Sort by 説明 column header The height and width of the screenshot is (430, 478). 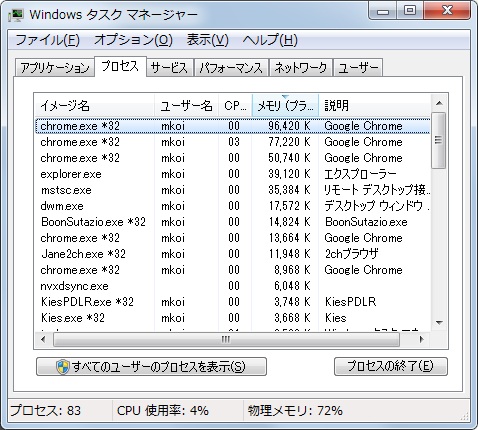pos(375,106)
